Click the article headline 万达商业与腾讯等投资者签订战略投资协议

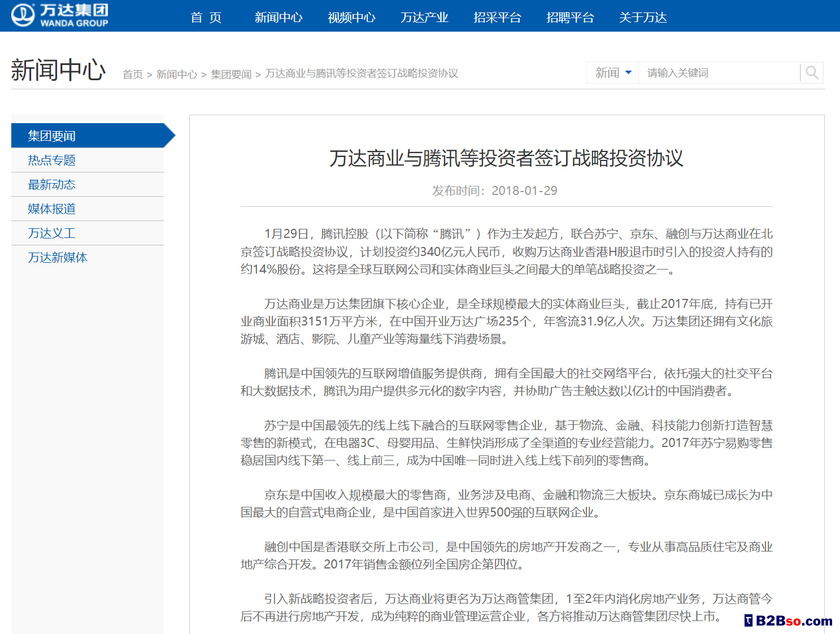pos(506,158)
